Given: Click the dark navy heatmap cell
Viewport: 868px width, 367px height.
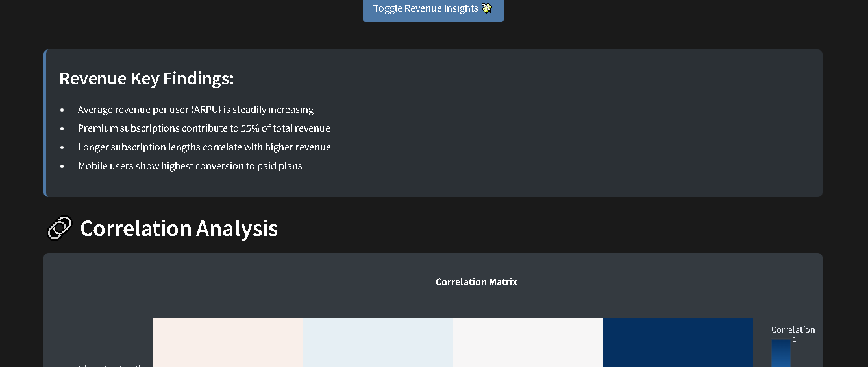Looking at the screenshot, I should click(x=678, y=342).
